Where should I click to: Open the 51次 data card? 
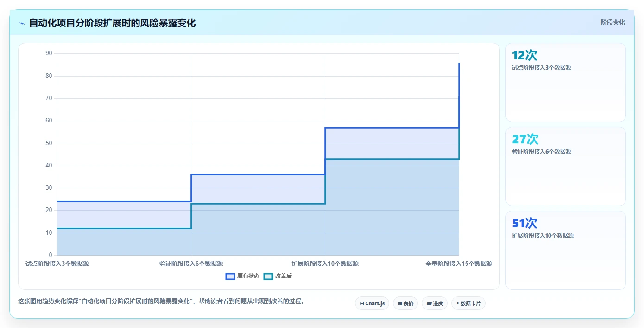coord(566,250)
